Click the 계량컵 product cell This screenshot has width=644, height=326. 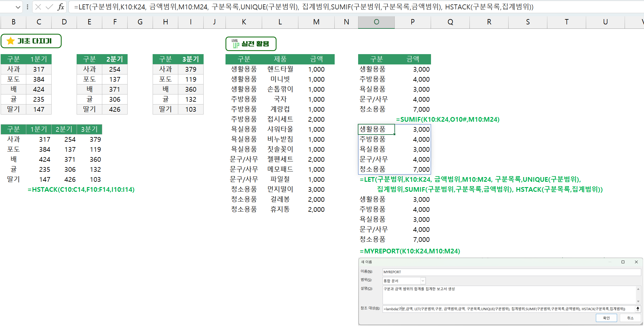tap(280, 109)
